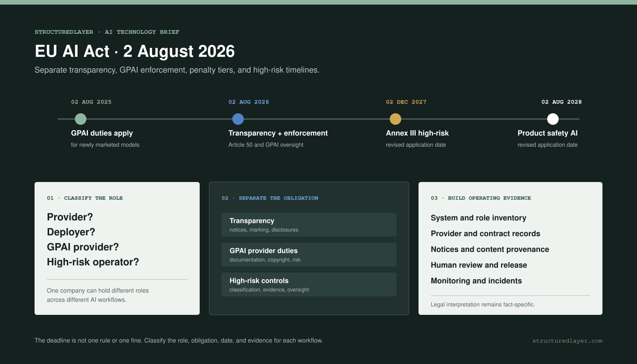Click the '01 · CLASSIFY THE ROLE' label

pos(85,198)
